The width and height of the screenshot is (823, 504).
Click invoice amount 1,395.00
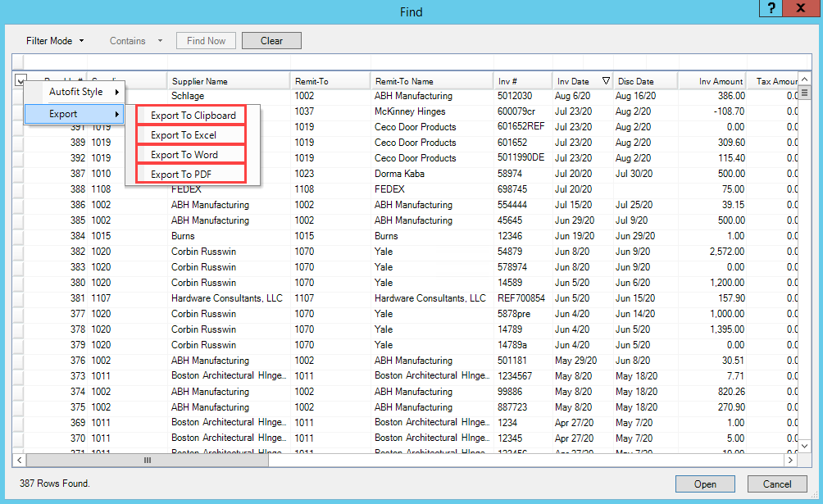pos(727,329)
